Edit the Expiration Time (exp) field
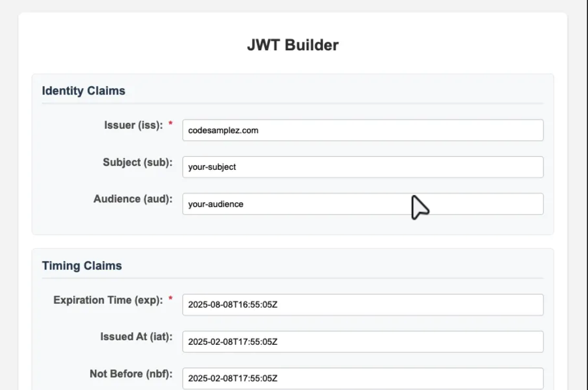This screenshot has width=588, height=390. tap(363, 304)
